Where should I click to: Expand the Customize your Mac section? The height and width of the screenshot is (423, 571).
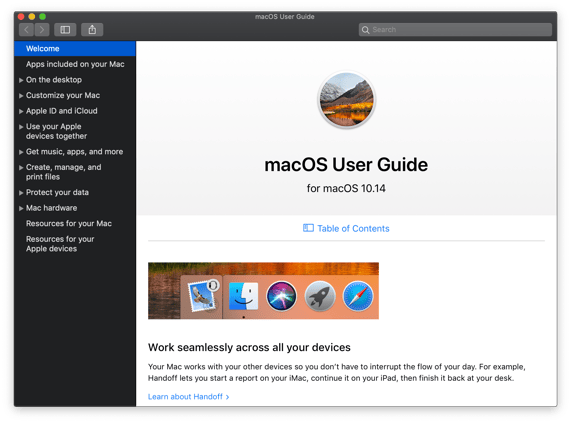[21, 96]
